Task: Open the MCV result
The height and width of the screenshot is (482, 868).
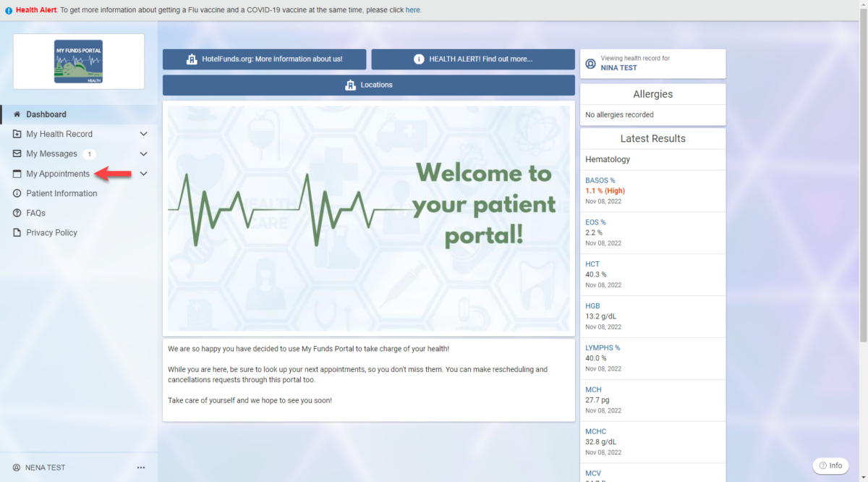Action: 593,473
